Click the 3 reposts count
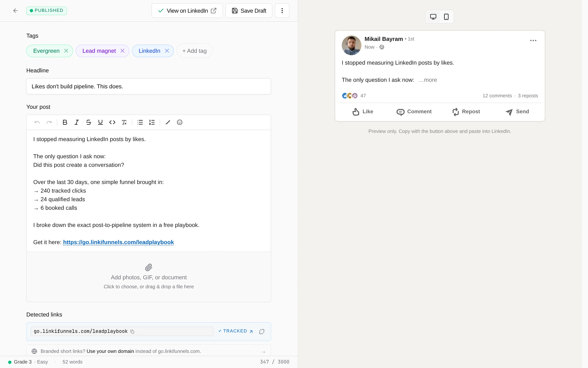The width and height of the screenshot is (588, 368). (528, 96)
